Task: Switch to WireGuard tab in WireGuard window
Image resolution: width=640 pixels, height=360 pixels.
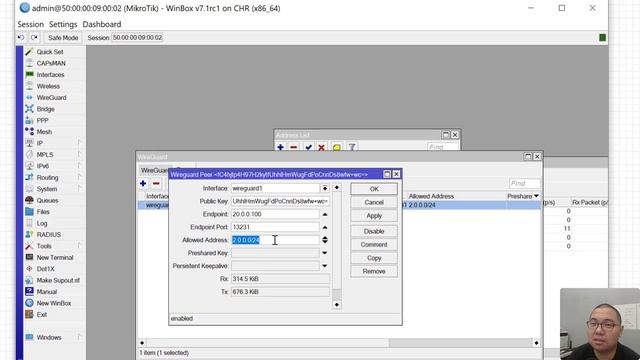Action: click(154, 170)
